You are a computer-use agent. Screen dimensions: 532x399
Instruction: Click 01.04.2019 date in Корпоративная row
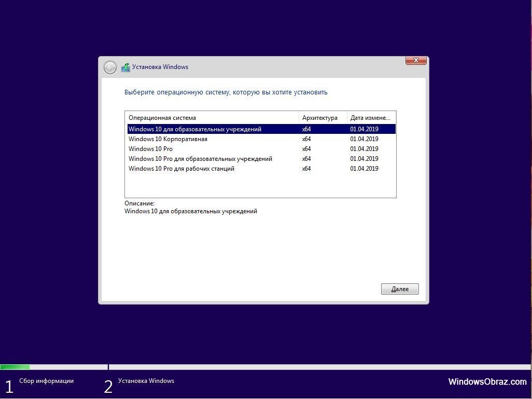tap(364, 139)
